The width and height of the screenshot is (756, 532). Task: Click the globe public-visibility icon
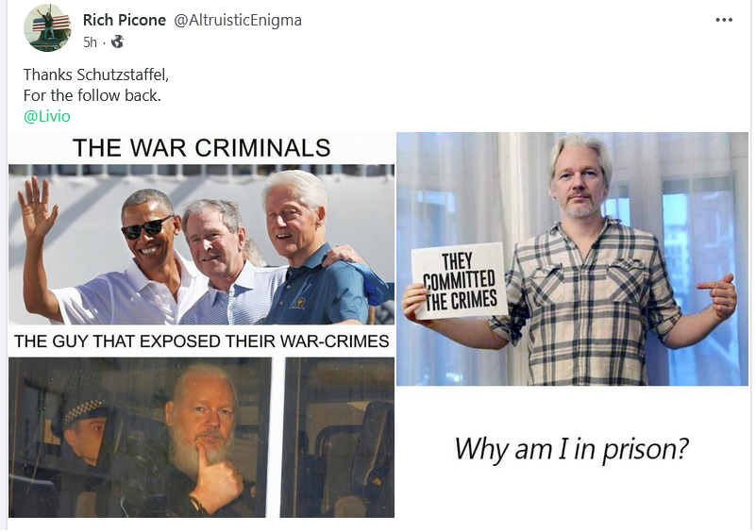tap(117, 42)
